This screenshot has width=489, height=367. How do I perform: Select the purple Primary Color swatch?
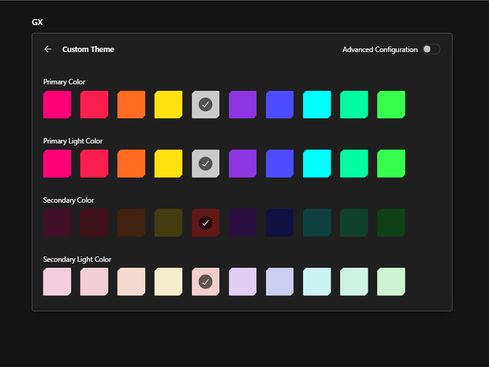point(243,105)
